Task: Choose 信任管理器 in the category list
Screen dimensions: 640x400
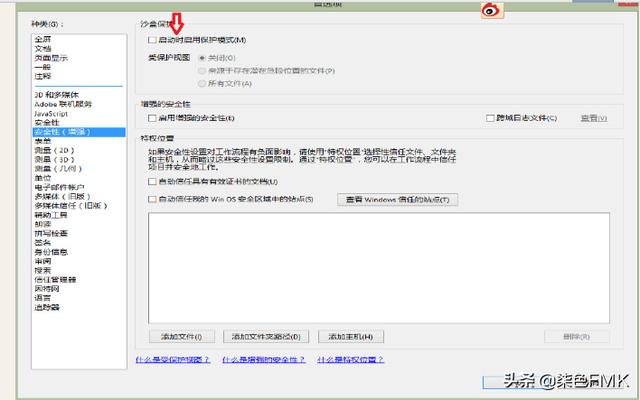Action: (54, 279)
